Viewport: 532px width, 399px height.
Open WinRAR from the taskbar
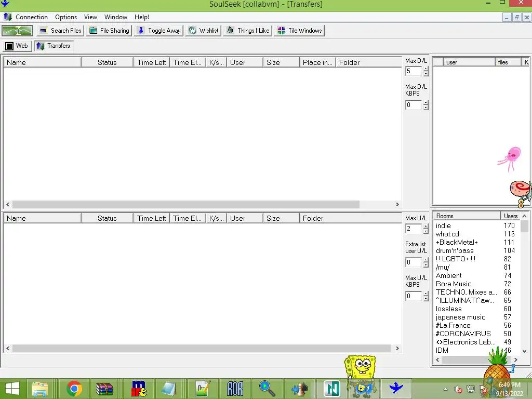[104, 389]
